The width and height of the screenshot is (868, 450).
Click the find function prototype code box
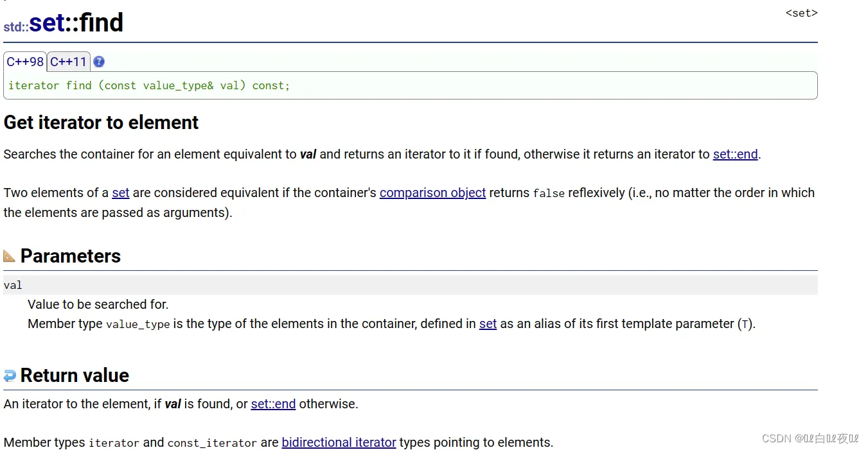pos(410,85)
